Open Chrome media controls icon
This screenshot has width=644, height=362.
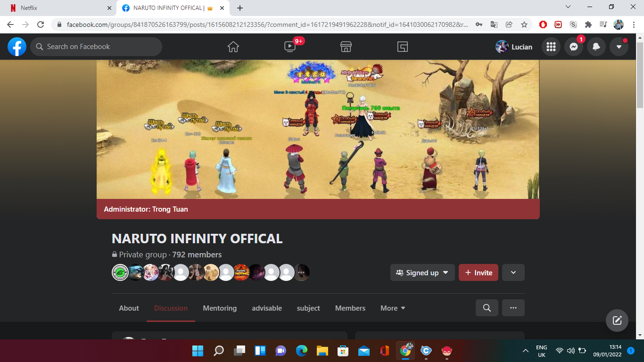603,25
